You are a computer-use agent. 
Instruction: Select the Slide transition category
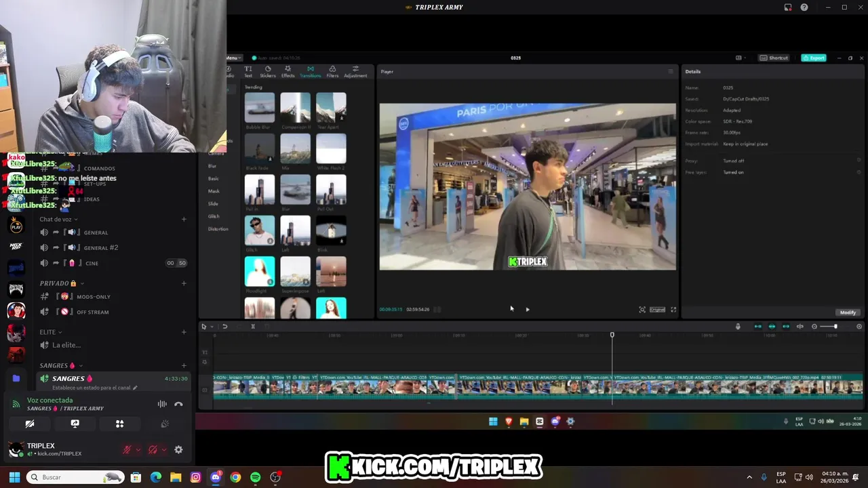(x=213, y=203)
